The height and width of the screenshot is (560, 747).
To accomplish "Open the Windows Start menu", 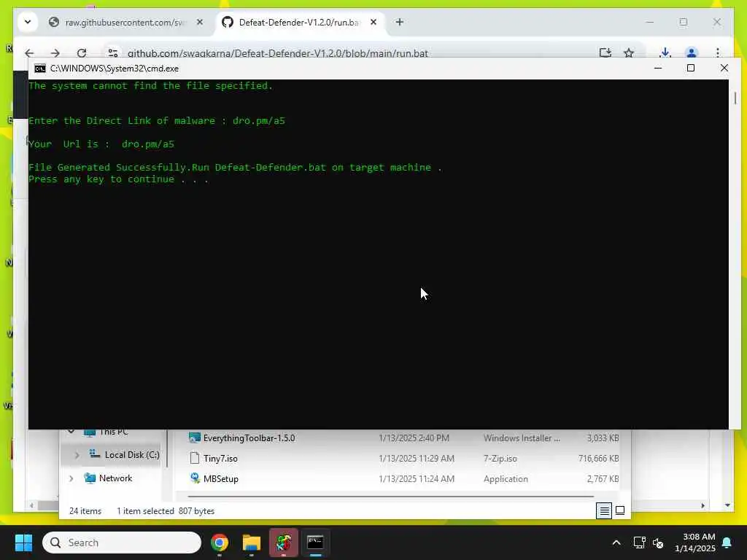I will tap(23, 542).
